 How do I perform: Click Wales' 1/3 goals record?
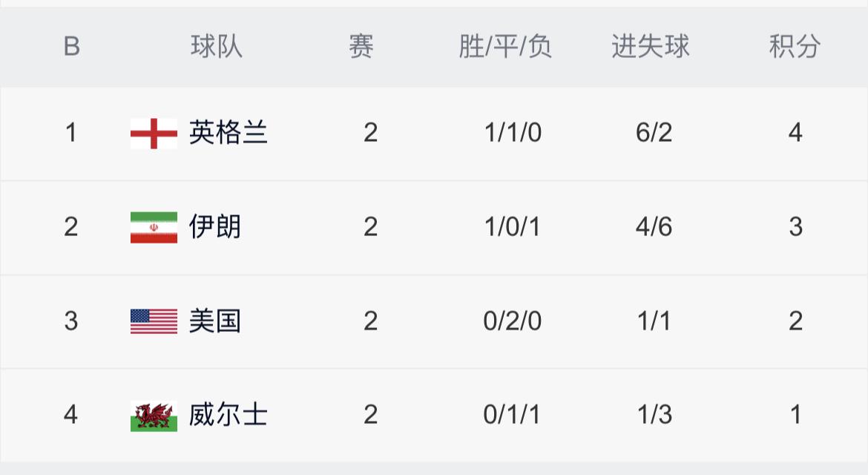pos(654,415)
